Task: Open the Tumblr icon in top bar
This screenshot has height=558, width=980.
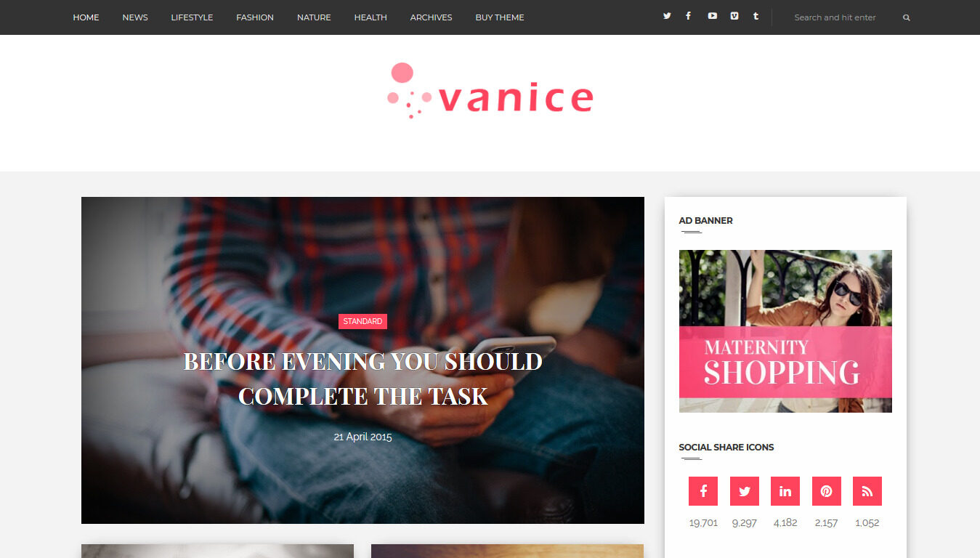Action: tap(756, 16)
